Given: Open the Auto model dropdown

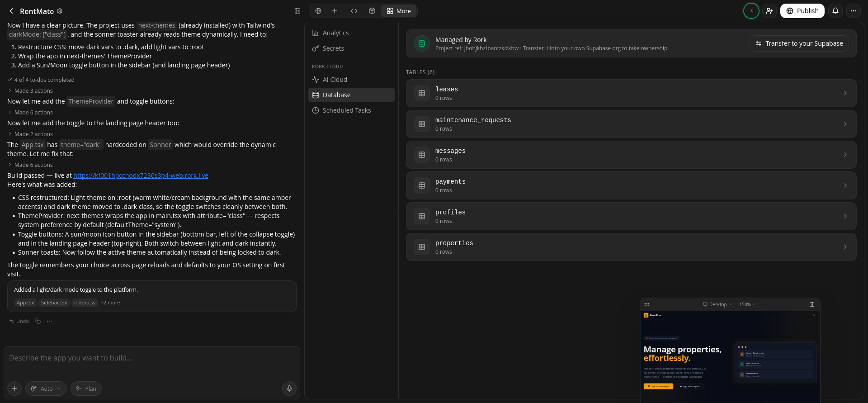Looking at the screenshot, I should [x=46, y=389].
